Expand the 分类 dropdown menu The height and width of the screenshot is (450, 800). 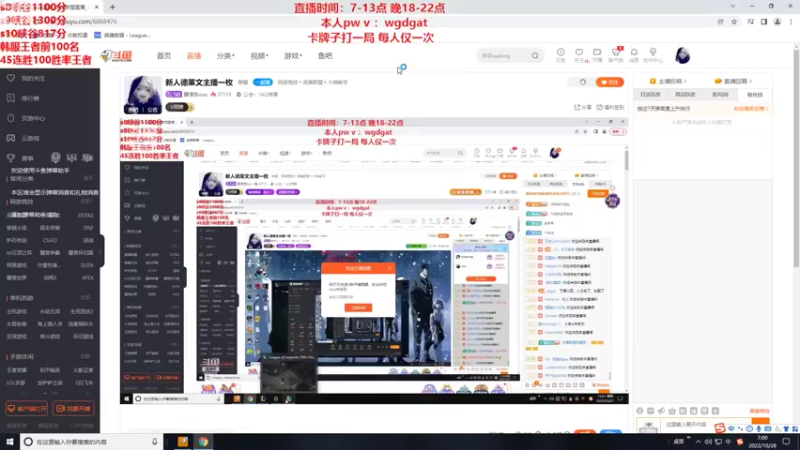tap(225, 56)
